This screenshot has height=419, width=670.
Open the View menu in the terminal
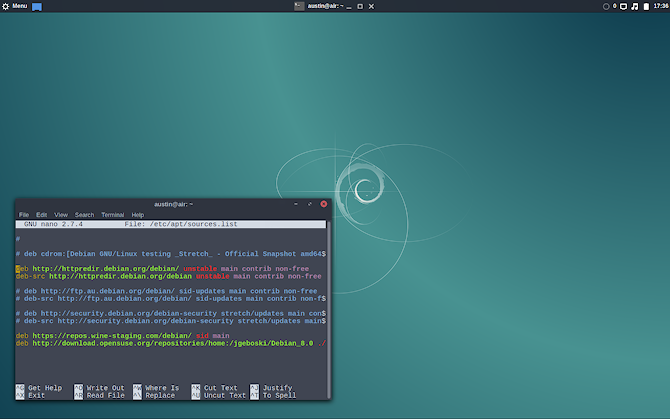(61, 215)
